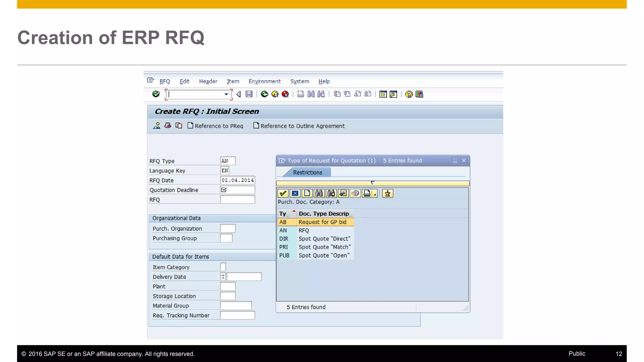The height and width of the screenshot is (362, 644).
Task: Open the Item menu
Action: [x=233, y=81]
